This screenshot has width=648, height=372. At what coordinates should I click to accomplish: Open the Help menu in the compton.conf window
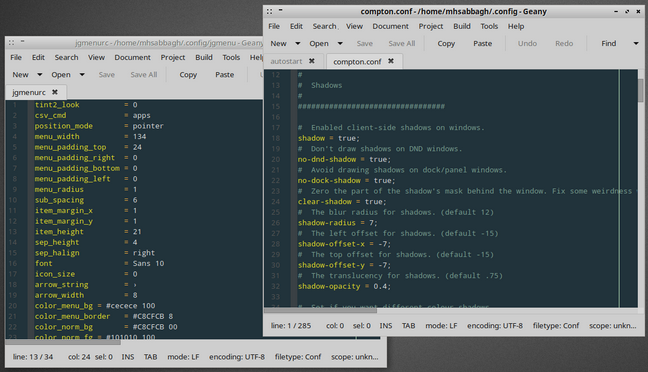[516, 26]
